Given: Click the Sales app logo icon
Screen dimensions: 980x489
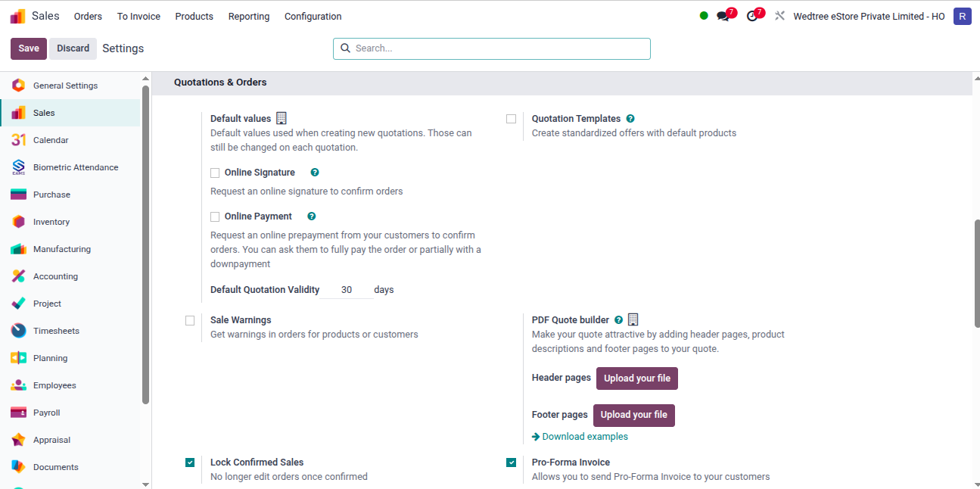Looking at the screenshot, I should [17, 16].
